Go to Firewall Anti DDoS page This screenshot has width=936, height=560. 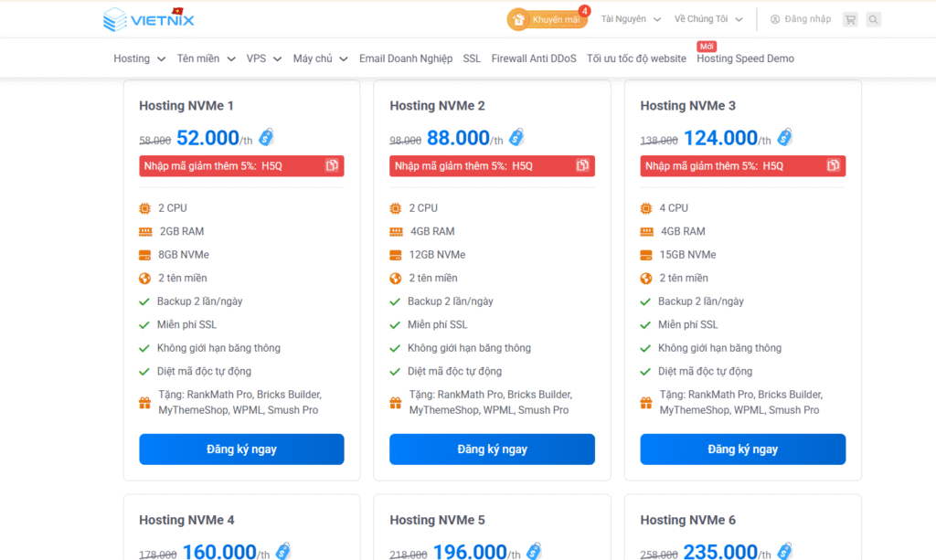point(534,58)
